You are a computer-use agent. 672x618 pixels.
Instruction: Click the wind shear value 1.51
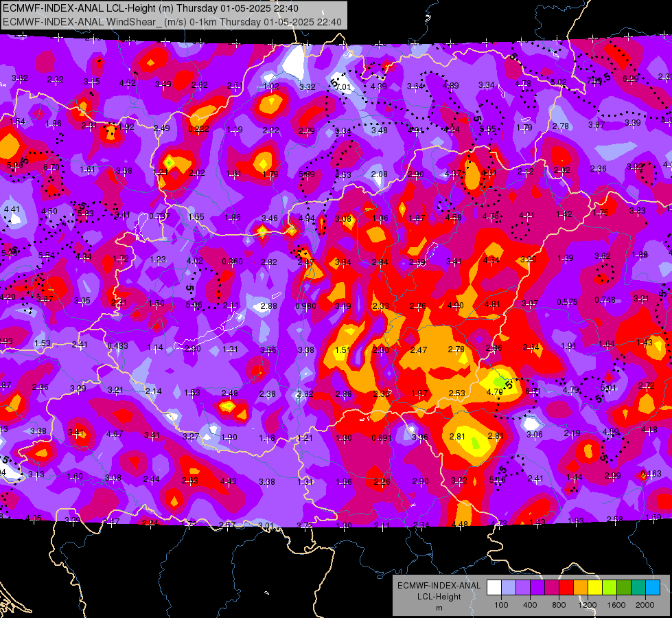tap(343, 350)
